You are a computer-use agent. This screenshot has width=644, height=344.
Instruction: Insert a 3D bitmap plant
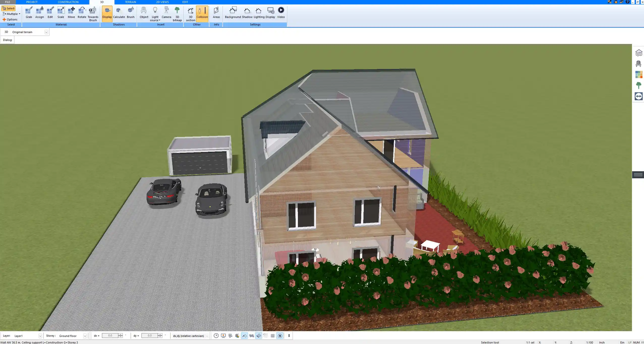(x=177, y=14)
